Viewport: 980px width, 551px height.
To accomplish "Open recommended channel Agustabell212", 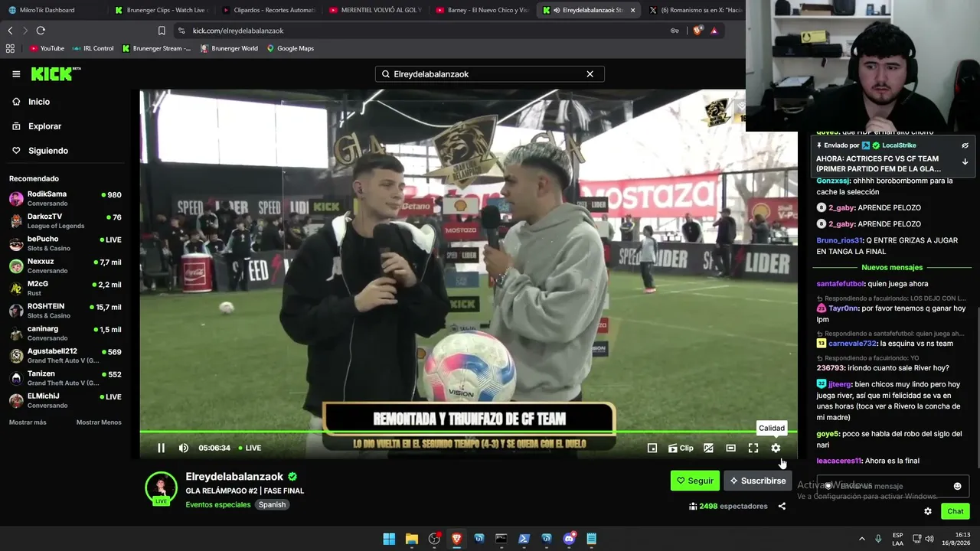I will click(65, 355).
